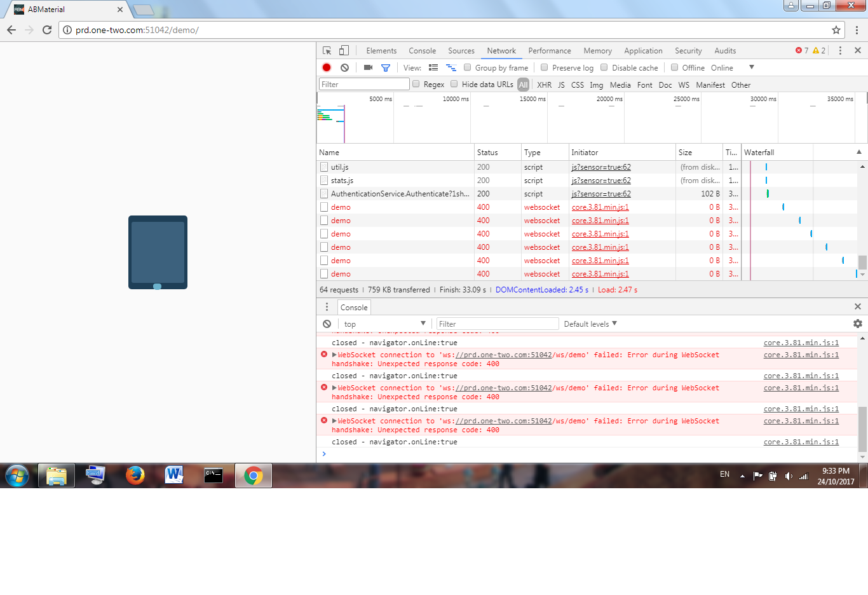Focus the console Filter input field
Viewport: 868px width, 595px height.
pos(498,324)
